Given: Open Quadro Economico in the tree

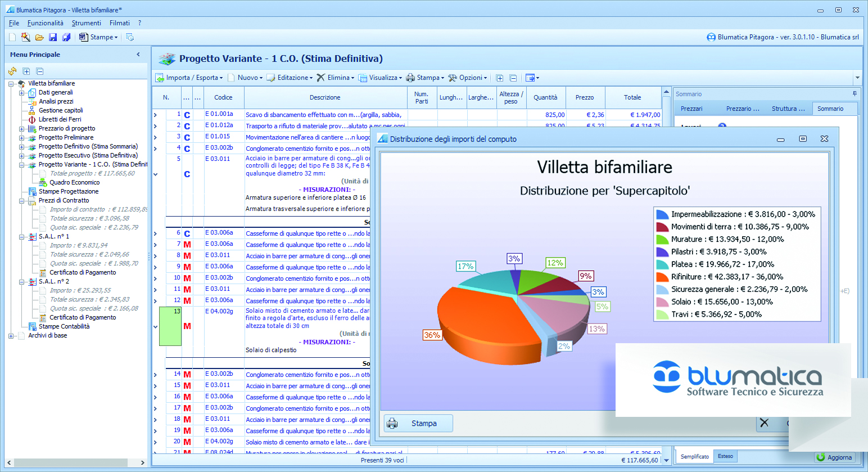Looking at the screenshot, I should point(74,182).
